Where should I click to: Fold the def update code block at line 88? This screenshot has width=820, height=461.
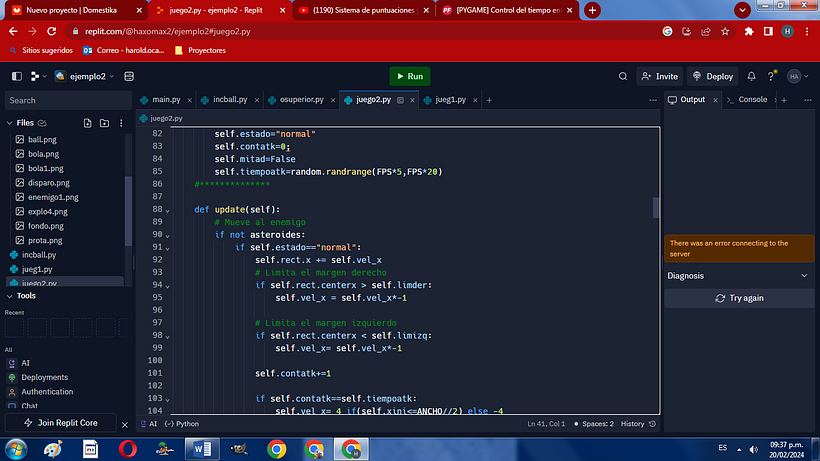click(167, 210)
